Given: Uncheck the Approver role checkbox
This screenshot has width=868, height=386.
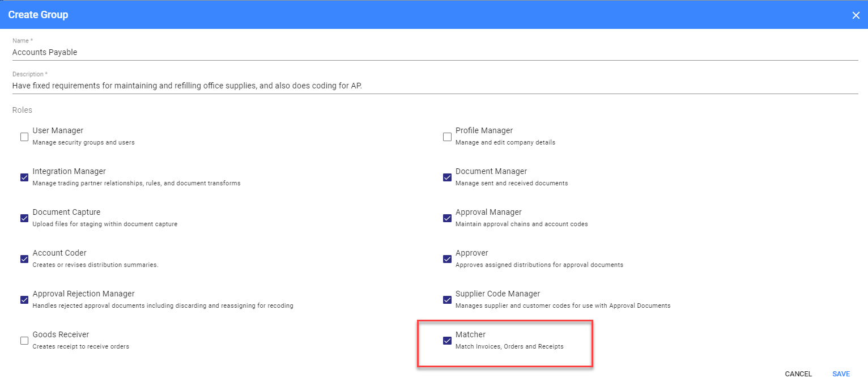Looking at the screenshot, I should click(x=447, y=259).
